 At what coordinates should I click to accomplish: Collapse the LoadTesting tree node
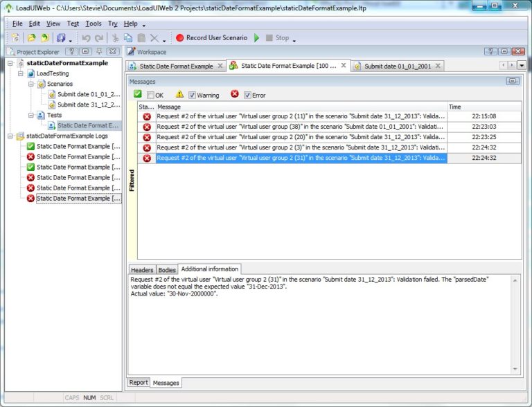[x=21, y=73]
